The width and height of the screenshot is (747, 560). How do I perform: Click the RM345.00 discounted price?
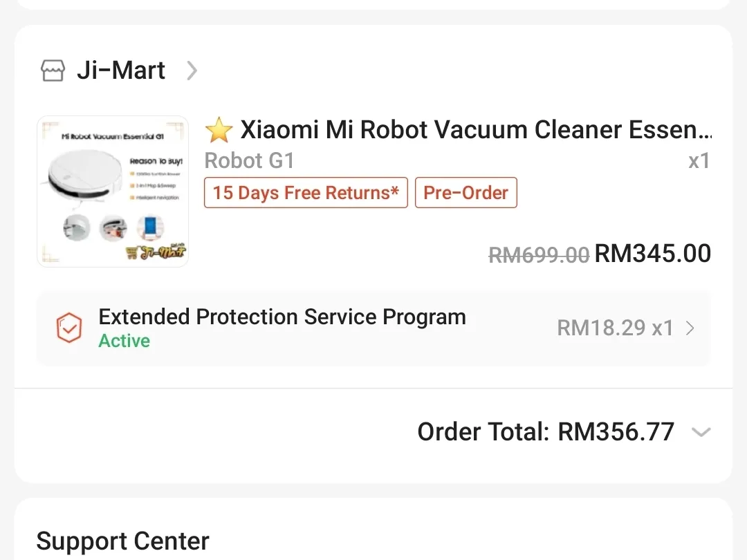coord(653,254)
